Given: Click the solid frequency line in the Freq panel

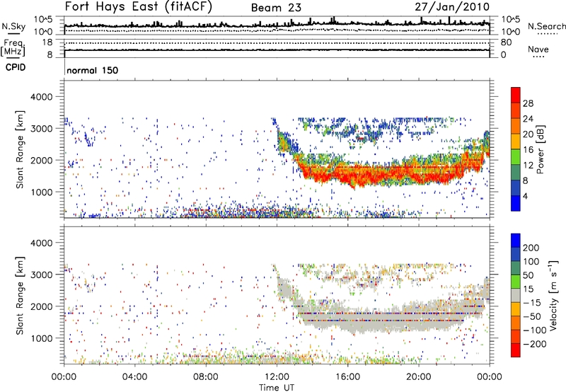Looking at the screenshot, I should coord(277,50).
